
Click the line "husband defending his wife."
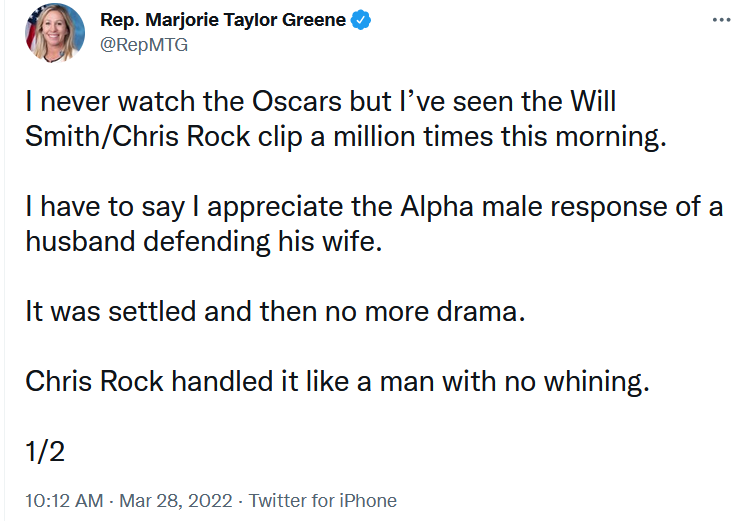coord(204,242)
